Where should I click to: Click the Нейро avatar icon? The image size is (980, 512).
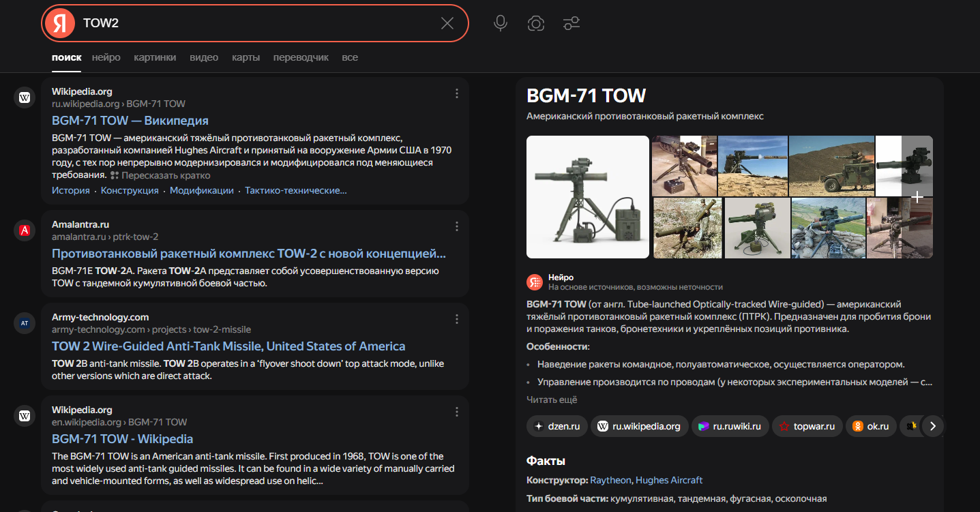(x=535, y=282)
